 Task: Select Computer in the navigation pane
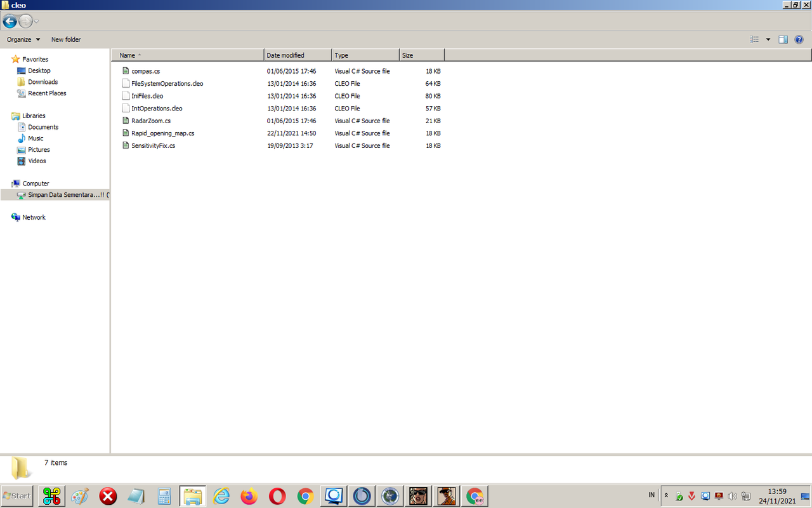pos(36,184)
